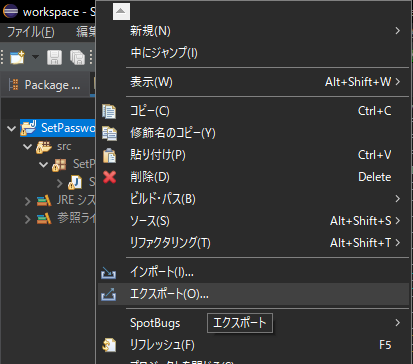Viewport: 413px width, 364px height.
Task: Click the Alt+Shift+W shortcut text
Action: [x=358, y=82]
